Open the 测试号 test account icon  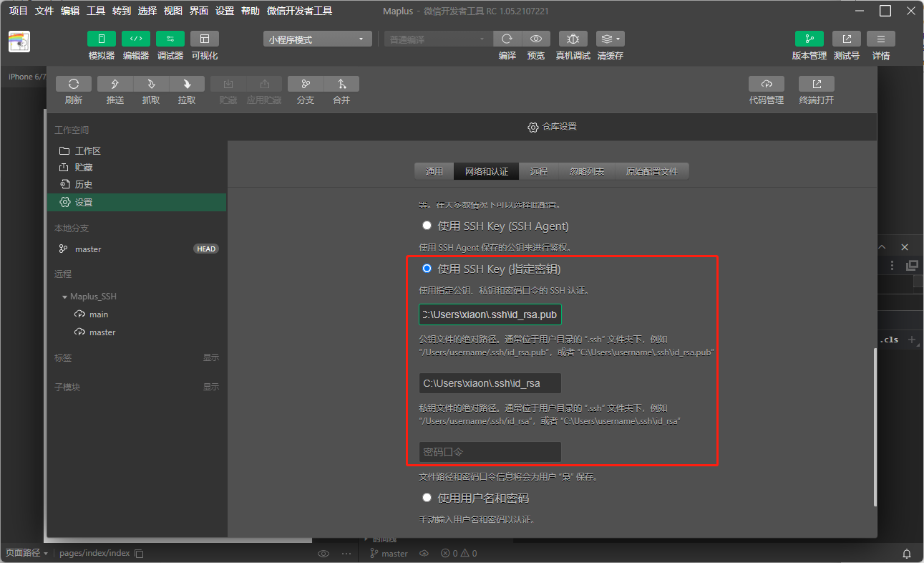click(847, 39)
